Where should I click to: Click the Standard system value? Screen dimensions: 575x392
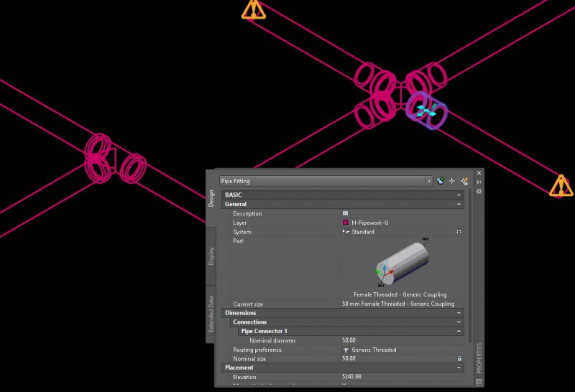(363, 232)
